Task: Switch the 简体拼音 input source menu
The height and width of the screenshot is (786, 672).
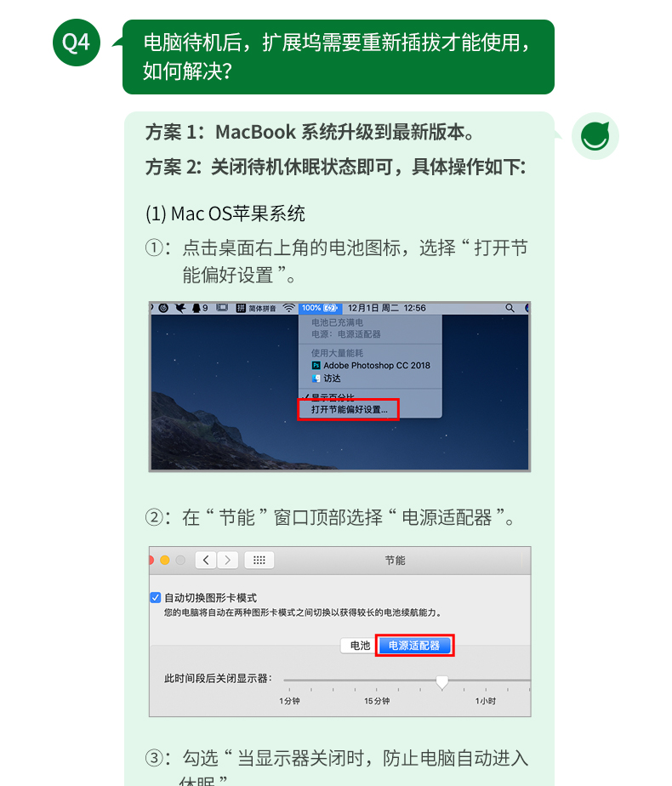Action: tap(256, 308)
